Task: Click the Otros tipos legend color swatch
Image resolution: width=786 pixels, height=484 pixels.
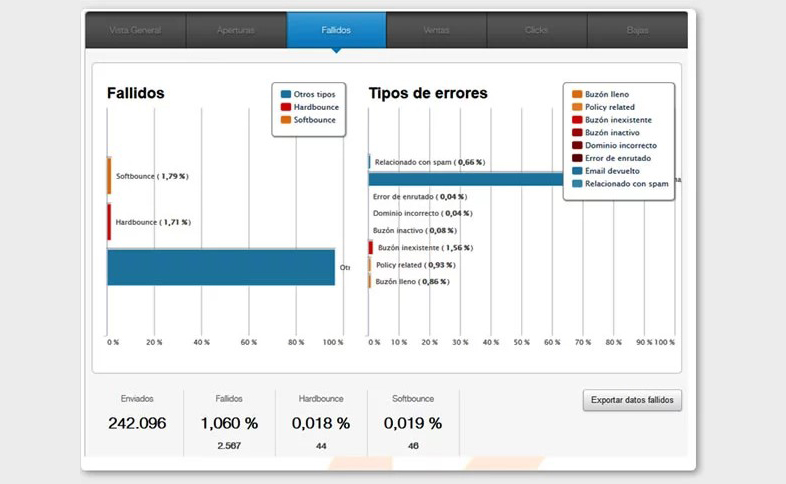Action: pyautogui.click(x=286, y=94)
